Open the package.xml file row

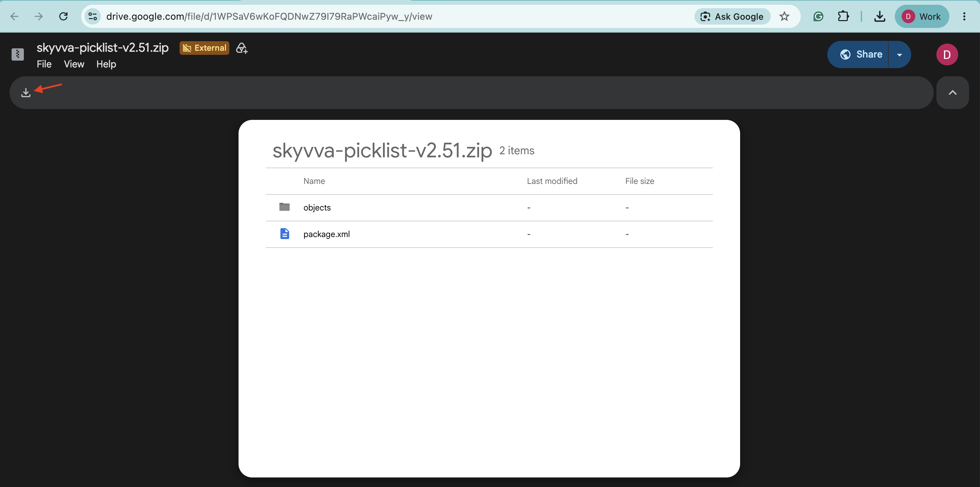[x=489, y=234]
